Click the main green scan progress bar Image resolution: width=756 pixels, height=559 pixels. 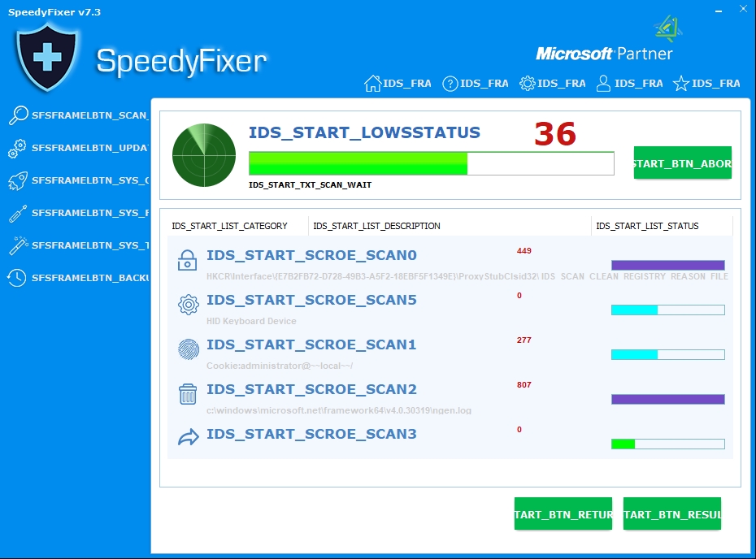[431, 163]
